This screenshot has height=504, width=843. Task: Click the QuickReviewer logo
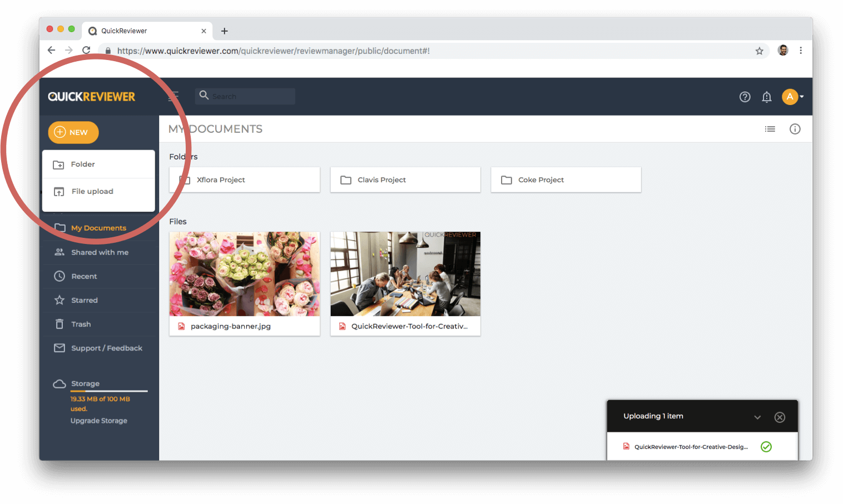click(x=92, y=97)
